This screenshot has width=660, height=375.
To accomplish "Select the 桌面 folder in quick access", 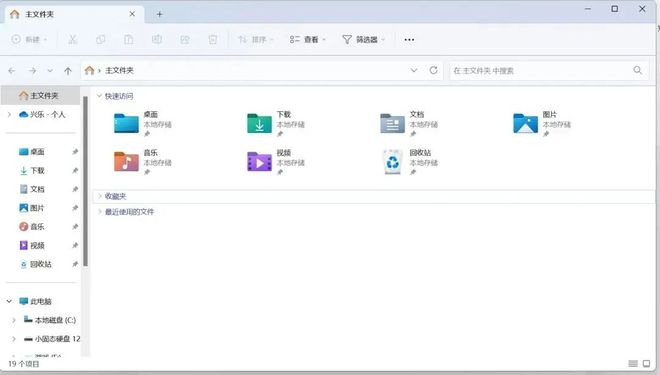I will click(143, 124).
